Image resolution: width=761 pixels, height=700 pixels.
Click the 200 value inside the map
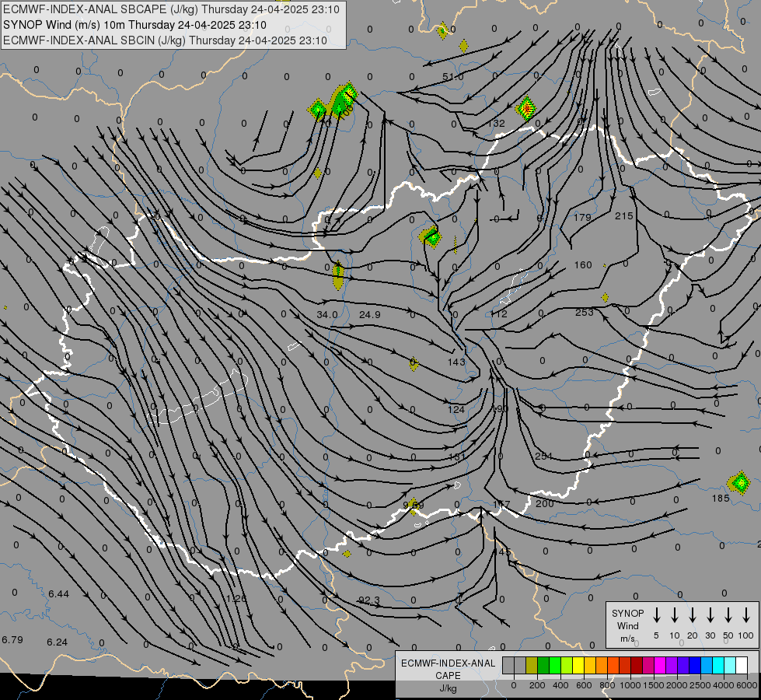click(x=545, y=503)
